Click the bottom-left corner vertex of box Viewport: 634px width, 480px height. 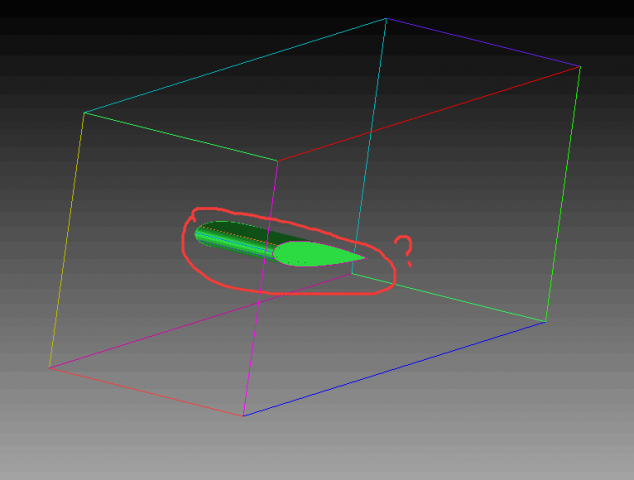point(50,367)
